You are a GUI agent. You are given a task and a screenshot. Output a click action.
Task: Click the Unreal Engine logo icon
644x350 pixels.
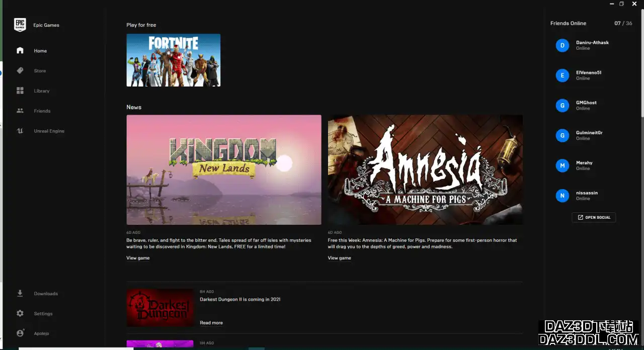click(x=20, y=131)
